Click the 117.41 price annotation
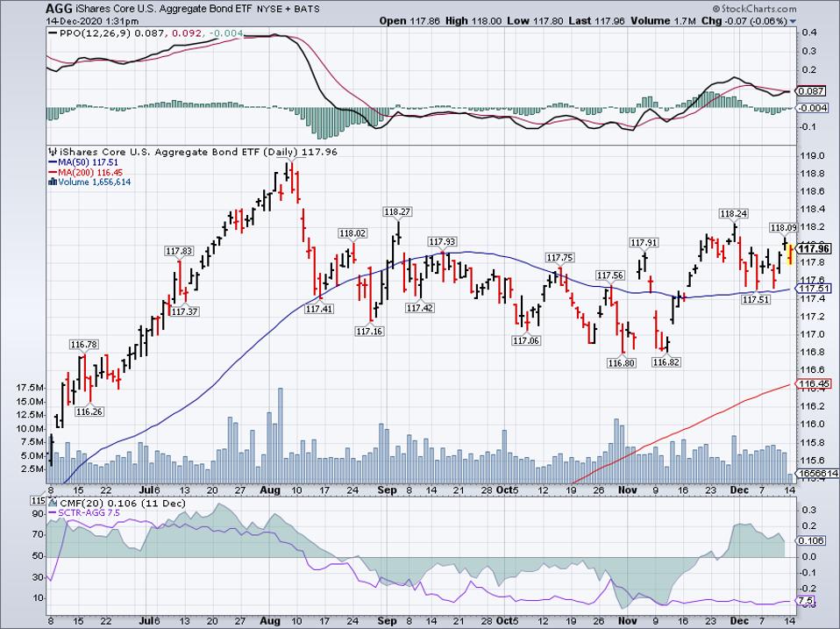This screenshot has width=840, height=629. (x=319, y=309)
